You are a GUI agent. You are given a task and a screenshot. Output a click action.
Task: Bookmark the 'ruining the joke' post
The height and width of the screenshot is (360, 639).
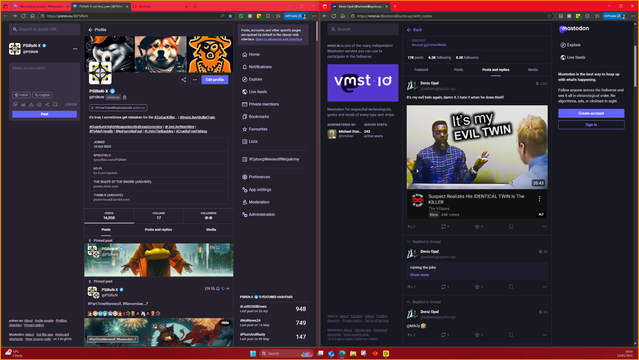[511, 287]
